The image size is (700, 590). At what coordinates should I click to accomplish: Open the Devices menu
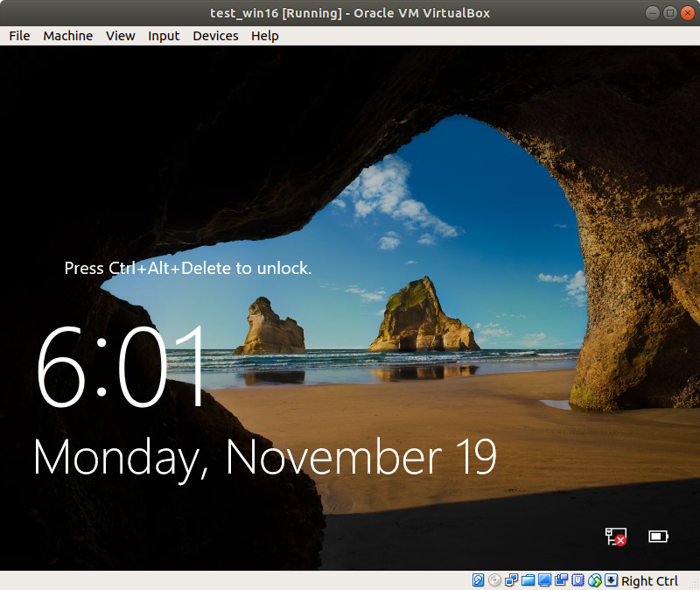(x=215, y=36)
